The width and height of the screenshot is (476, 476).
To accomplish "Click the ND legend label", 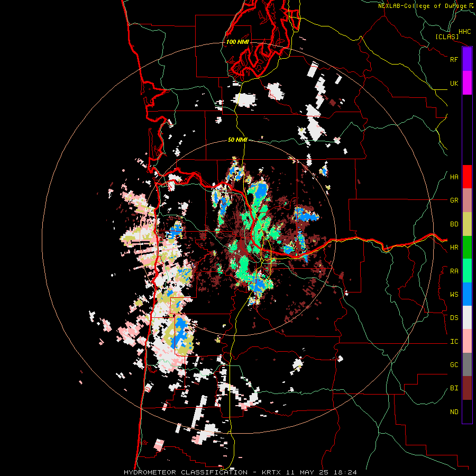I will [x=454, y=412].
